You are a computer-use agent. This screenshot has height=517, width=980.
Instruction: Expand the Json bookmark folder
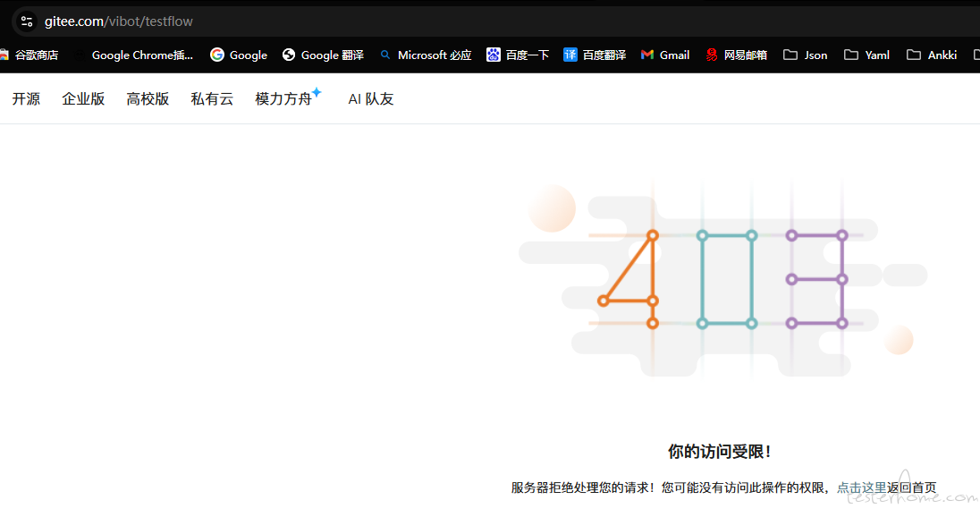coord(806,55)
